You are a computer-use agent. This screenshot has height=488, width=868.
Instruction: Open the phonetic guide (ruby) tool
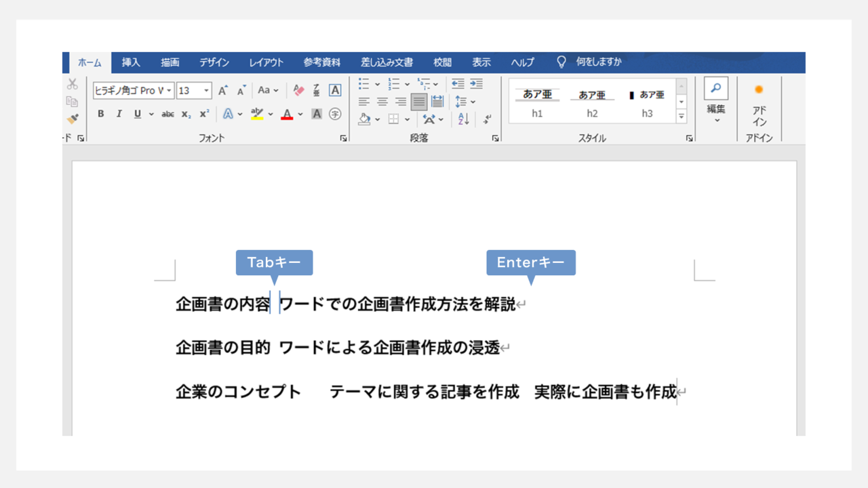pyautogui.click(x=317, y=90)
